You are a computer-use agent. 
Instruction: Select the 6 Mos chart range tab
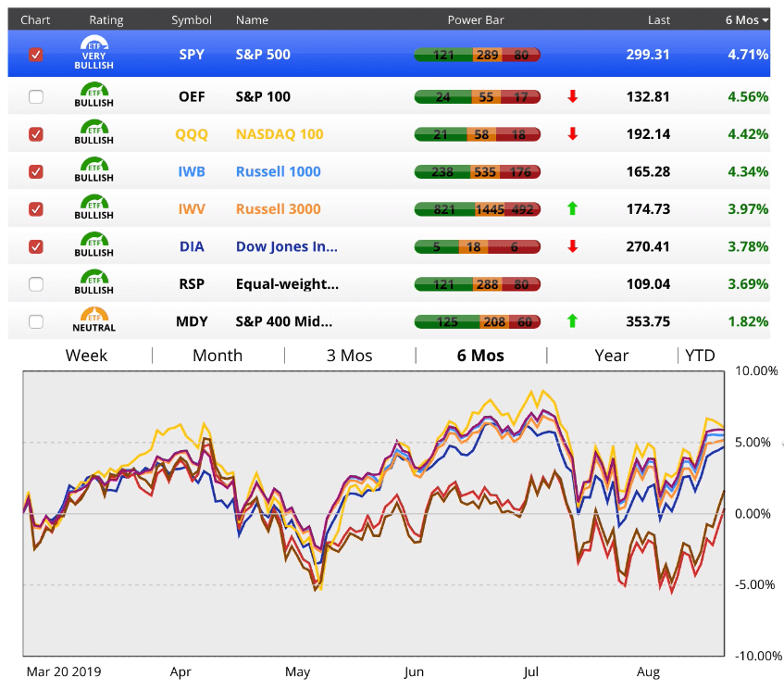[480, 356]
